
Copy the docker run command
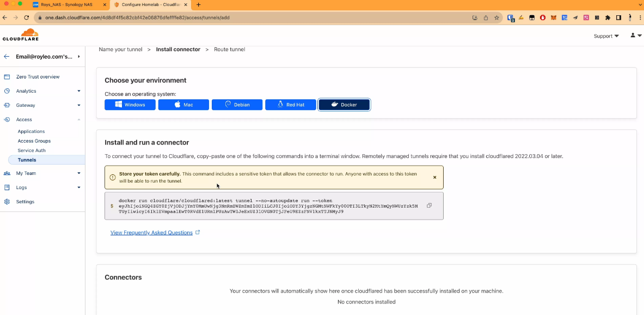[429, 205]
